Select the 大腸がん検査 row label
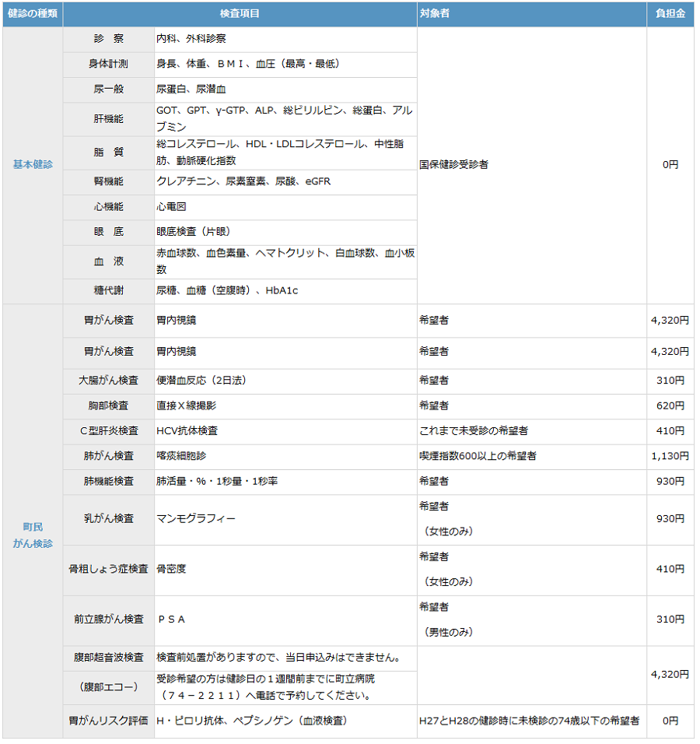The height and width of the screenshot is (744, 700). click(109, 381)
